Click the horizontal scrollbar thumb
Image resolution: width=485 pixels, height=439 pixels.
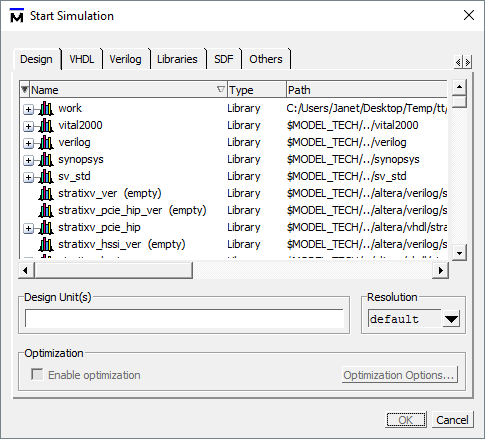coord(113,270)
